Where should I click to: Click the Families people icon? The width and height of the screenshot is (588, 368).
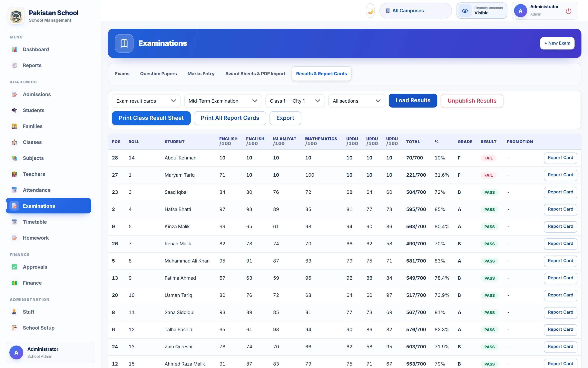14,126
